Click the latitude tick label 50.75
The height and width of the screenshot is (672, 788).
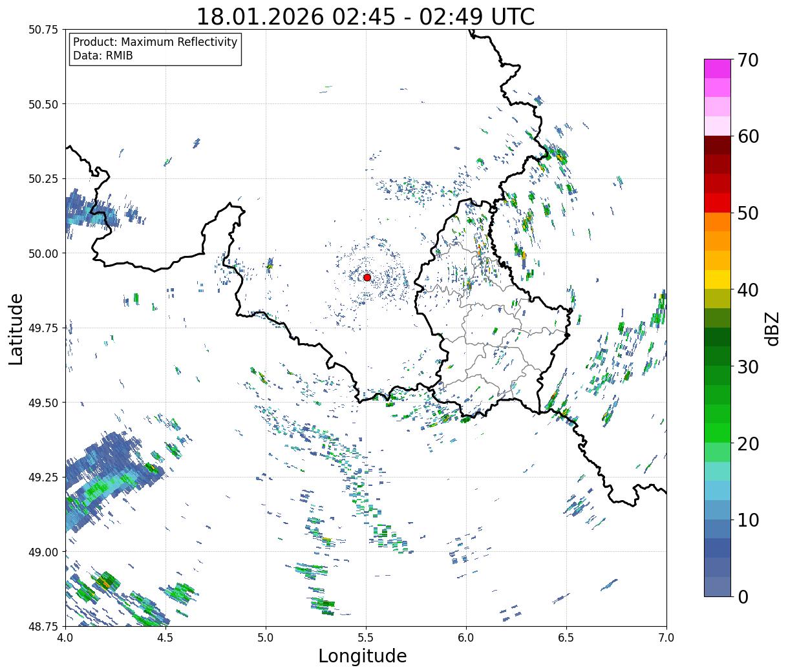pos(44,30)
